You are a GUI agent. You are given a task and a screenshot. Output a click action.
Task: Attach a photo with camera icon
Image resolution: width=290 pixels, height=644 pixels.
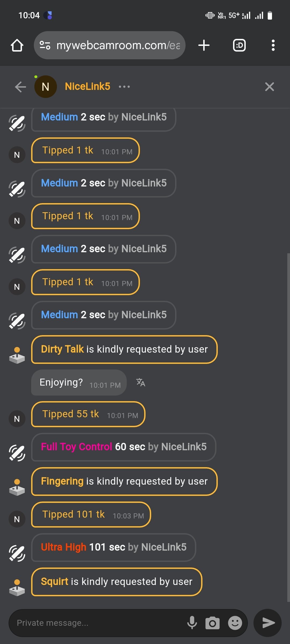tap(212, 623)
